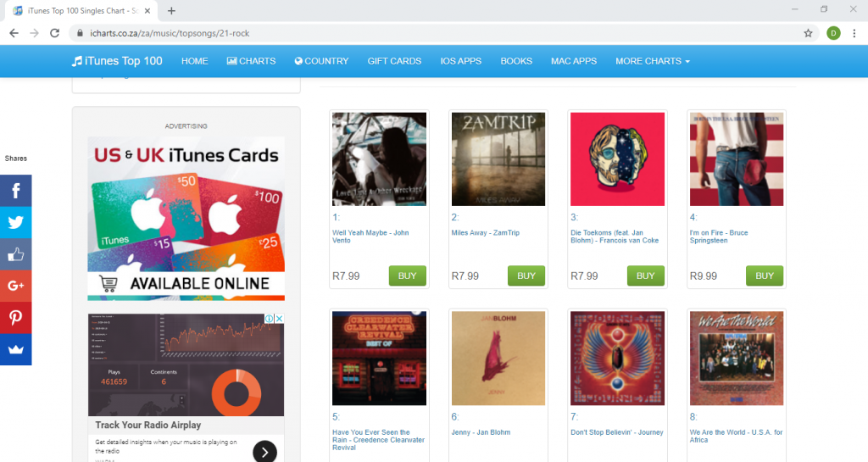The height and width of the screenshot is (462, 868).
Task: Open new browser tab
Action: click(x=171, y=10)
